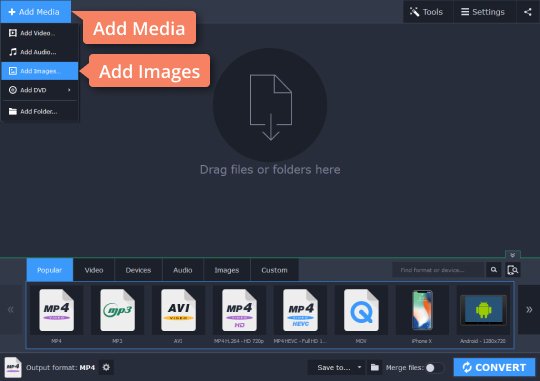Open the Settings menu
Image resolution: width=540 pixels, height=381 pixels.
point(484,12)
